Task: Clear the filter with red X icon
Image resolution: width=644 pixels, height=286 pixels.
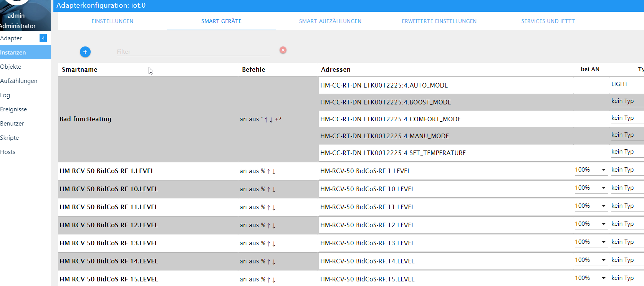Action: 283,50
